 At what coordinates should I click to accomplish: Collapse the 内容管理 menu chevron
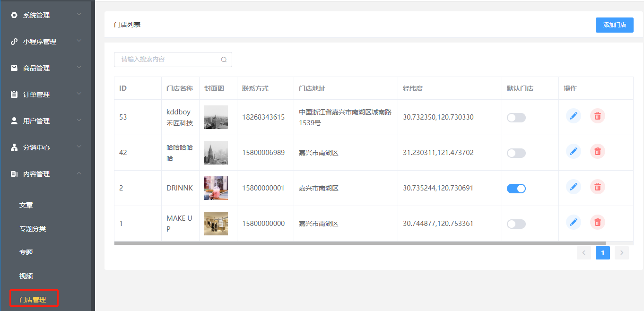[79, 173]
